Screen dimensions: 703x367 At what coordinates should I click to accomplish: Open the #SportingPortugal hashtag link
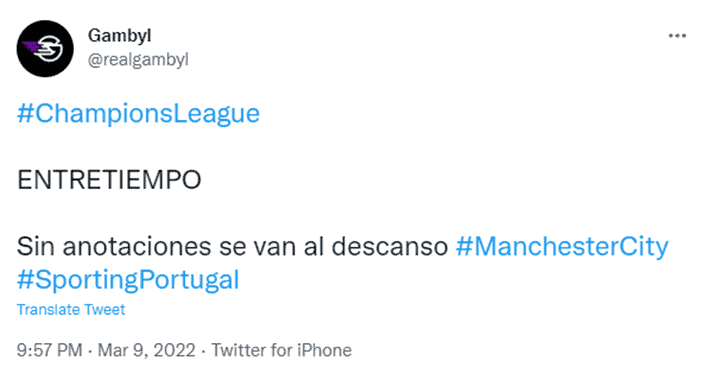click(128, 280)
